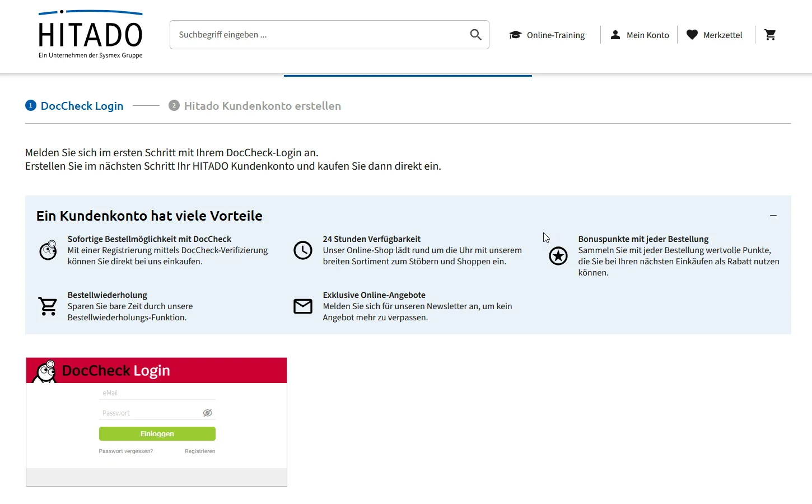Viewport: 812px width, 504px height.
Task: Click the DocCheck mascot icon beside Sofortige Bestellmöglichkeit
Action: coord(48,250)
